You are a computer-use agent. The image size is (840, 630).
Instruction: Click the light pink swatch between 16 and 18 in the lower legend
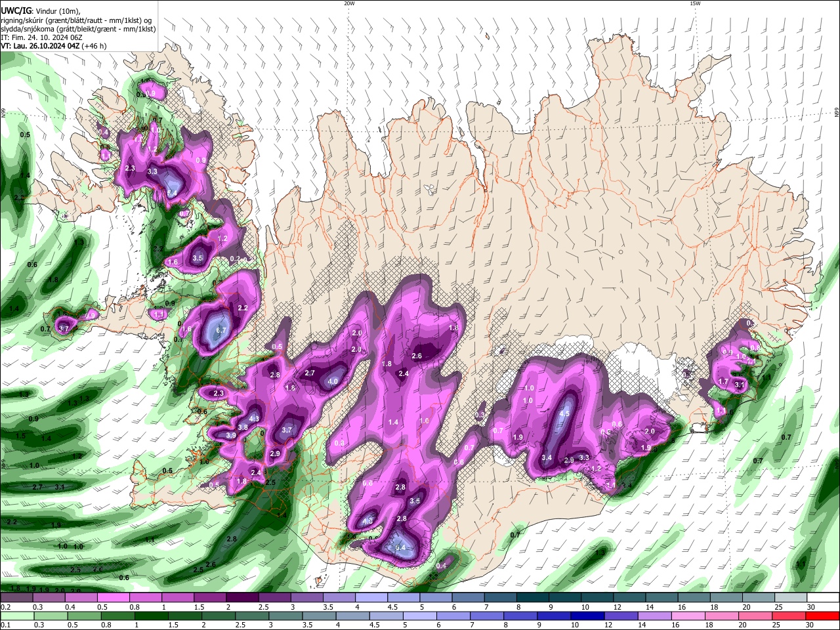[x=687, y=616]
